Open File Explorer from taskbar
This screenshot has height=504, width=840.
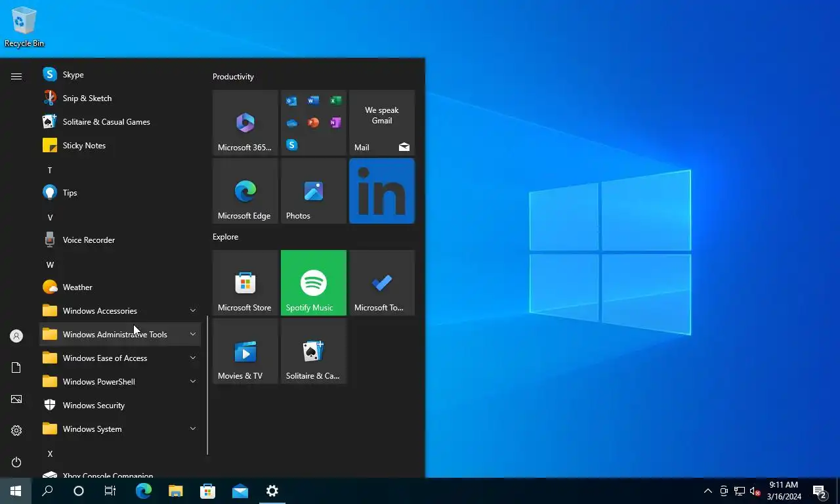(x=175, y=491)
